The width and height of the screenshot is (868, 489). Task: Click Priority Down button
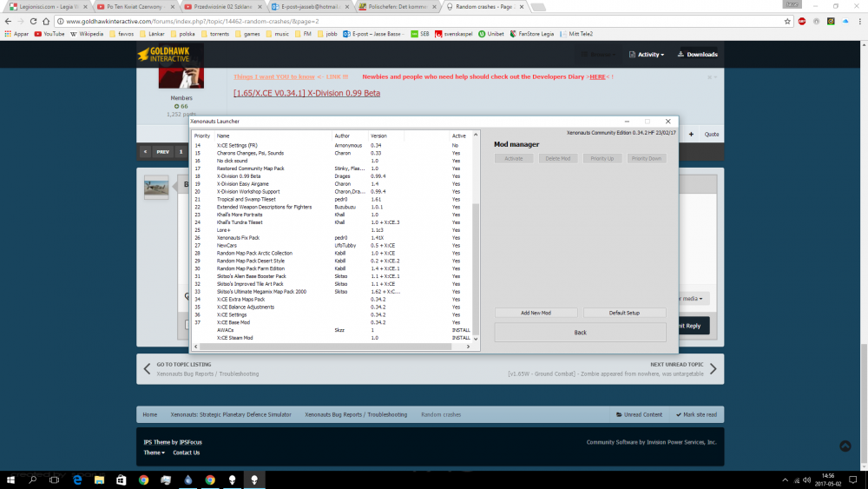click(x=647, y=158)
